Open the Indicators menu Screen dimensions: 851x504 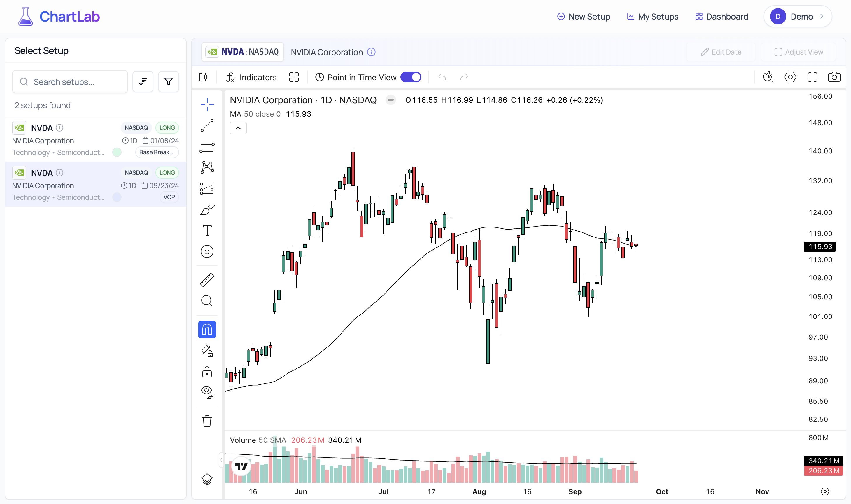click(x=252, y=77)
